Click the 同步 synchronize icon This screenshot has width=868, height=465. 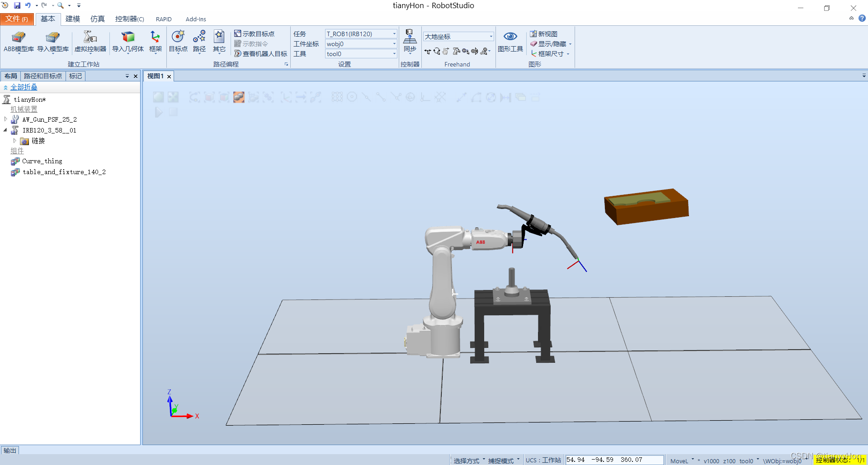pyautogui.click(x=410, y=42)
